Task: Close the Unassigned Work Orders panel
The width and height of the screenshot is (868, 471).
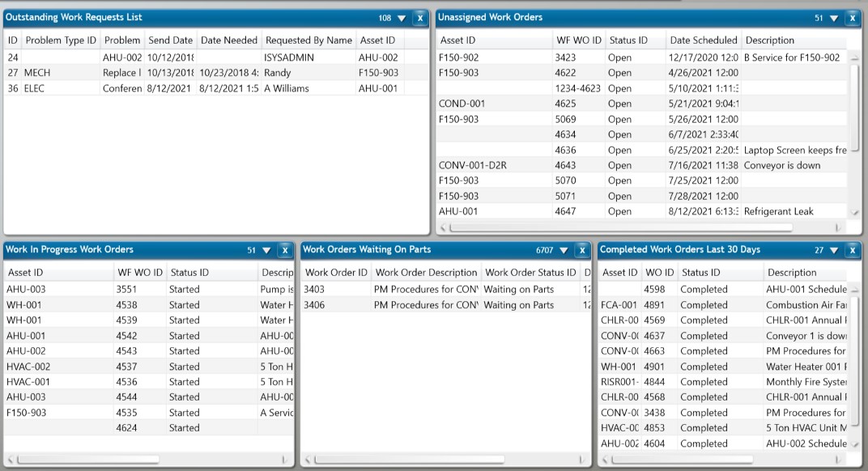Action: 852,18
